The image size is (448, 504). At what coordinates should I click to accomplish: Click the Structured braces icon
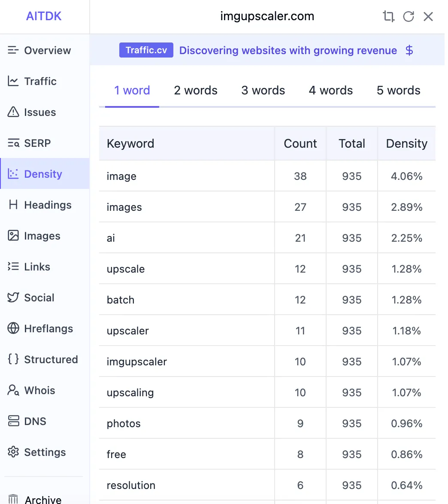13,359
